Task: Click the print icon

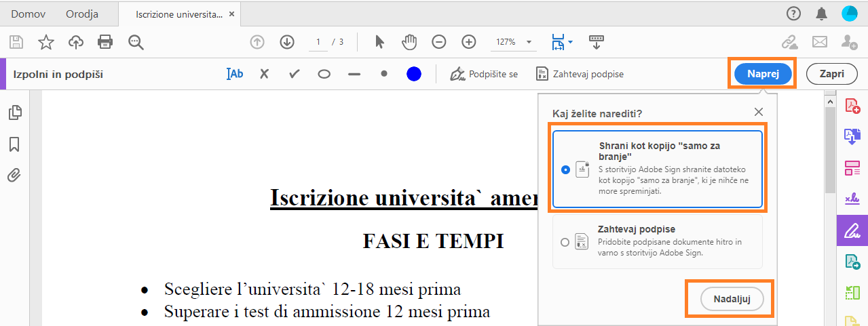Action: (105, 42)
